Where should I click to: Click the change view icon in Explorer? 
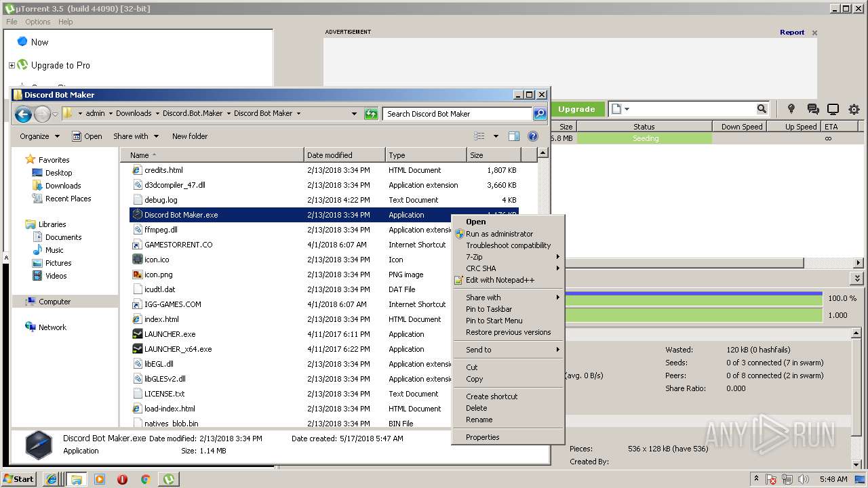pos(479,136)
